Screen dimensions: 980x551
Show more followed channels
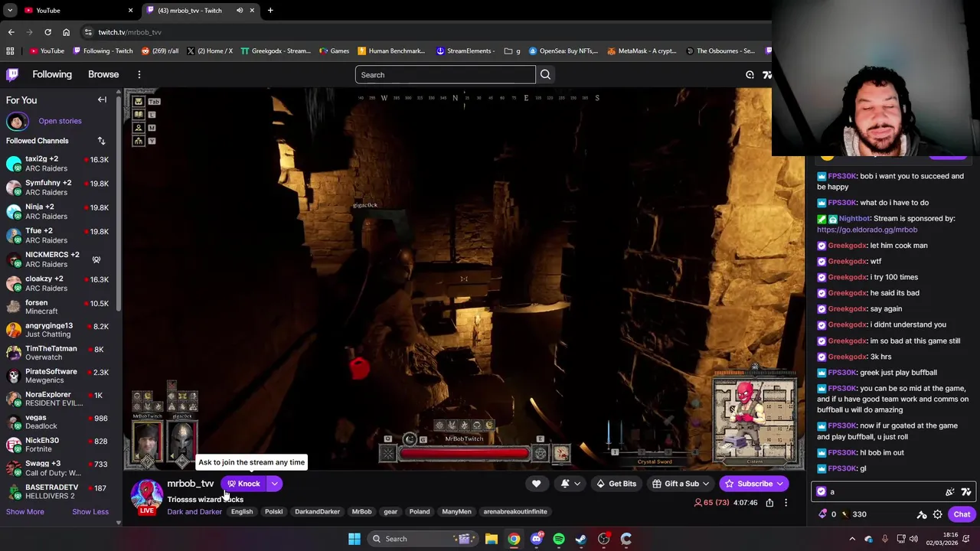tap(25, 512)
